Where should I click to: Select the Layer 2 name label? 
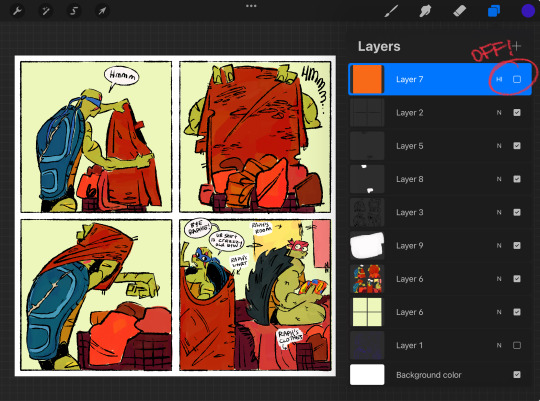coord(409,113)
